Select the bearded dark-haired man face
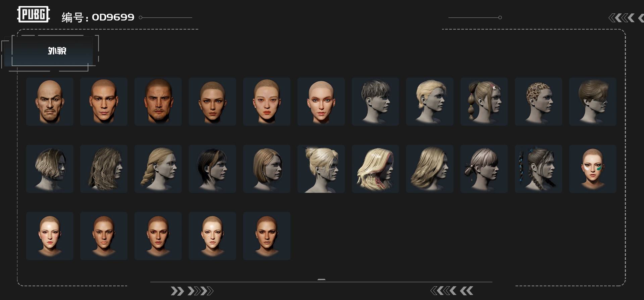The image size is (644, 300). (x=158, y=101)
